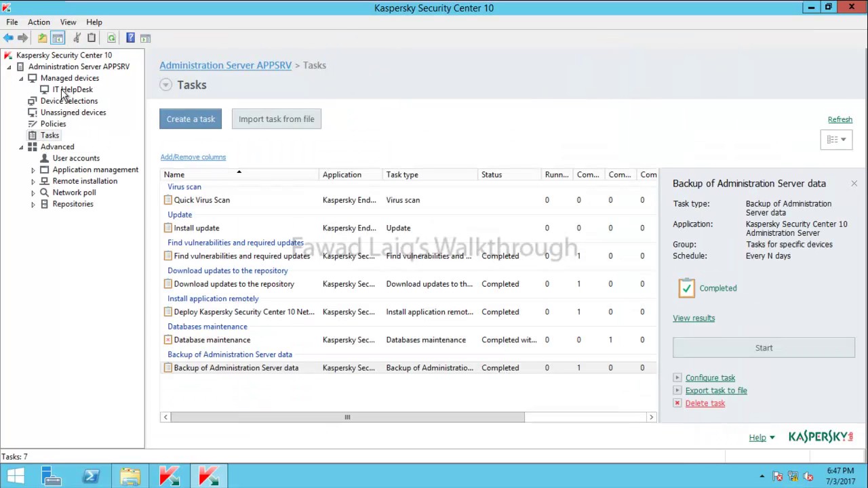Open PowerShell from the taskbar
The width and height of the screenshot is (868, 488).
(91, 476)
